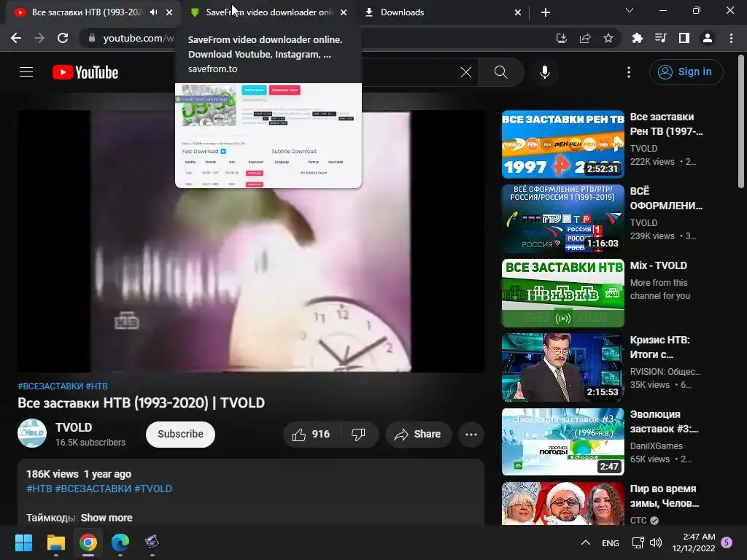
Task: Go back in browser history
Action: click(x=16, y=38)
